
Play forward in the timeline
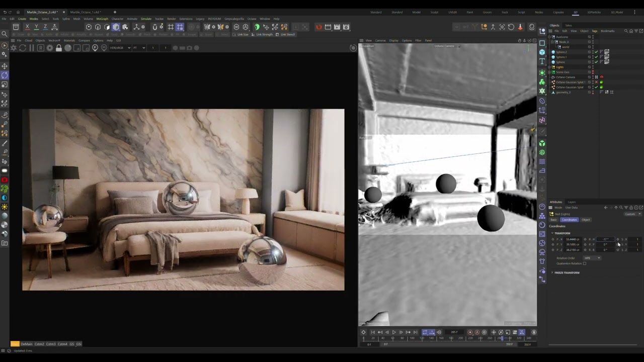click(x=394, y=332)
